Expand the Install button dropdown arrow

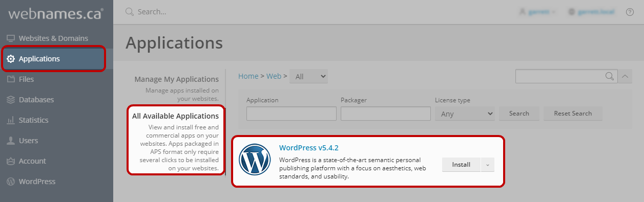click(488, 165)
